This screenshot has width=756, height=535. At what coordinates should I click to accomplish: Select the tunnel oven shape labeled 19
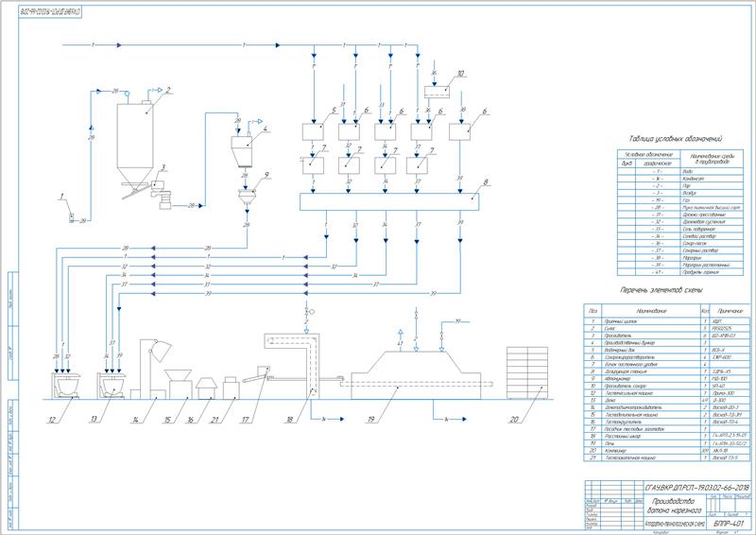[x=416, y=375]
